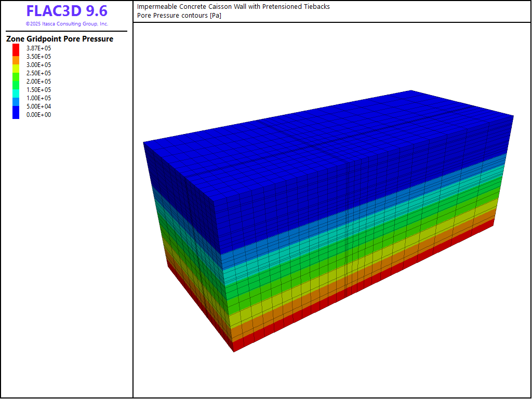Select the 3.87E+05 maximum legend value
This screenshot has width=532, height=399.
click(x=38, y=48)
